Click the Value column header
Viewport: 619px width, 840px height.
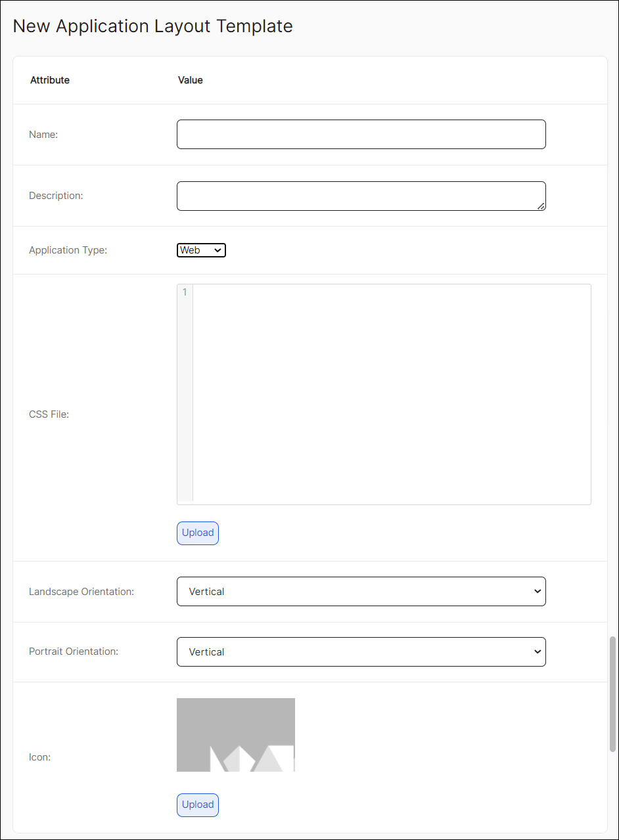coord(190,79)
